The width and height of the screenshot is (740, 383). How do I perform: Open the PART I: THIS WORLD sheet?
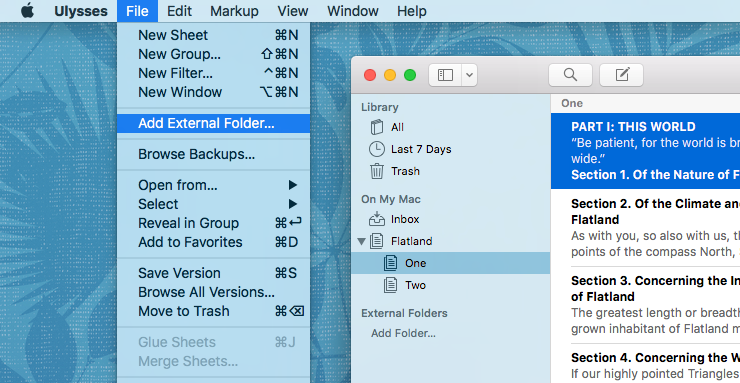point(646,151)
